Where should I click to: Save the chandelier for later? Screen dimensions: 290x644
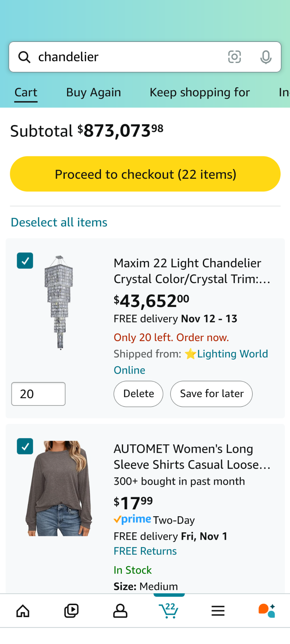pos(211,394)
